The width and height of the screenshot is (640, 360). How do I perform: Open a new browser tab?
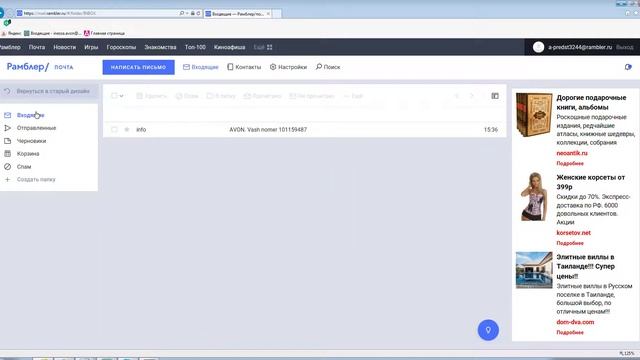[x=277, y=14]
